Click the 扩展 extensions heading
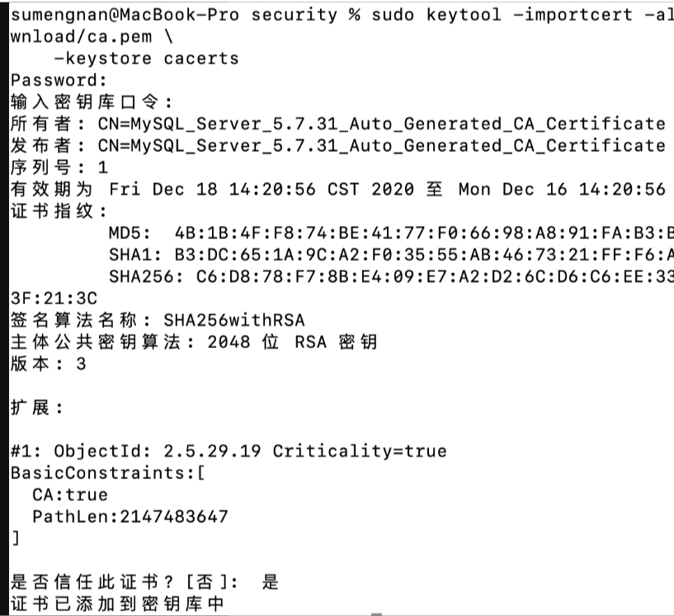 [x=37, y=407]
